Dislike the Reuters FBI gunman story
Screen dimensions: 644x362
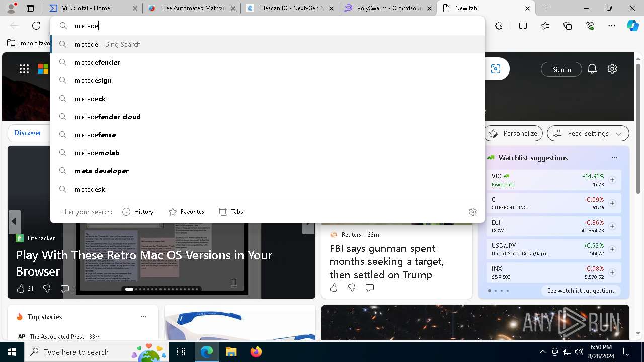pos(352,288)
